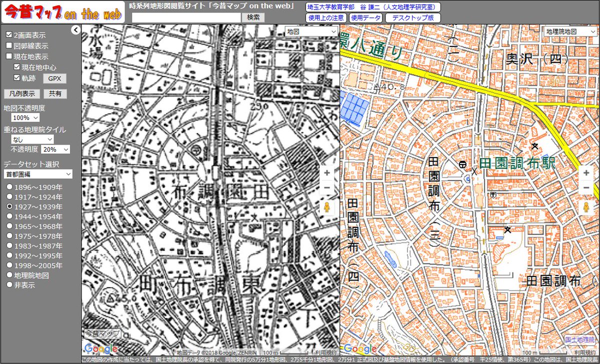Enable the 図郭線表示 checkbox
The height and width of the screenshot is (364, 600).
coord(9,45)
